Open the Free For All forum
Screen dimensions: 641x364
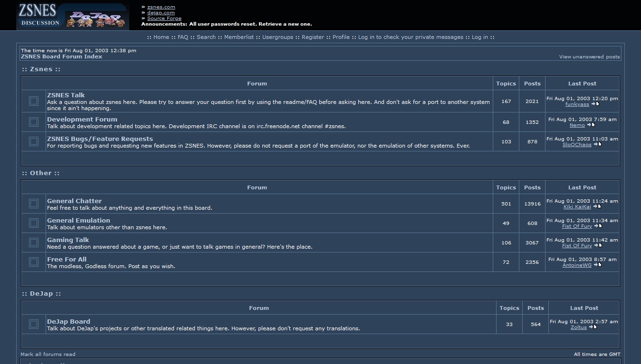[67, 260]
